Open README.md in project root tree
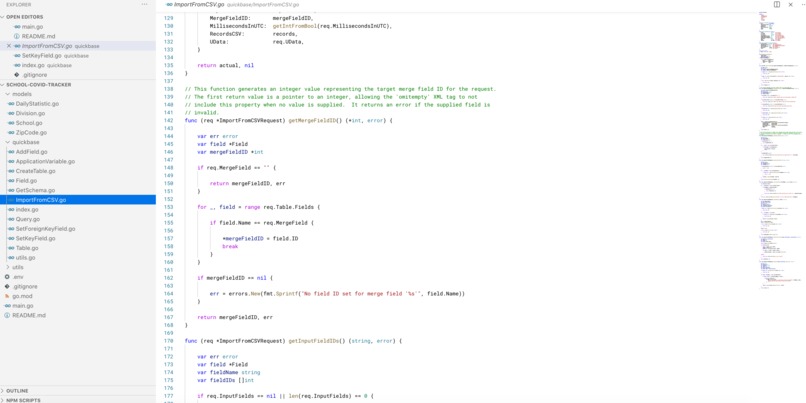The height and width of the screenshot is (403, 806). tap(29, 315)
